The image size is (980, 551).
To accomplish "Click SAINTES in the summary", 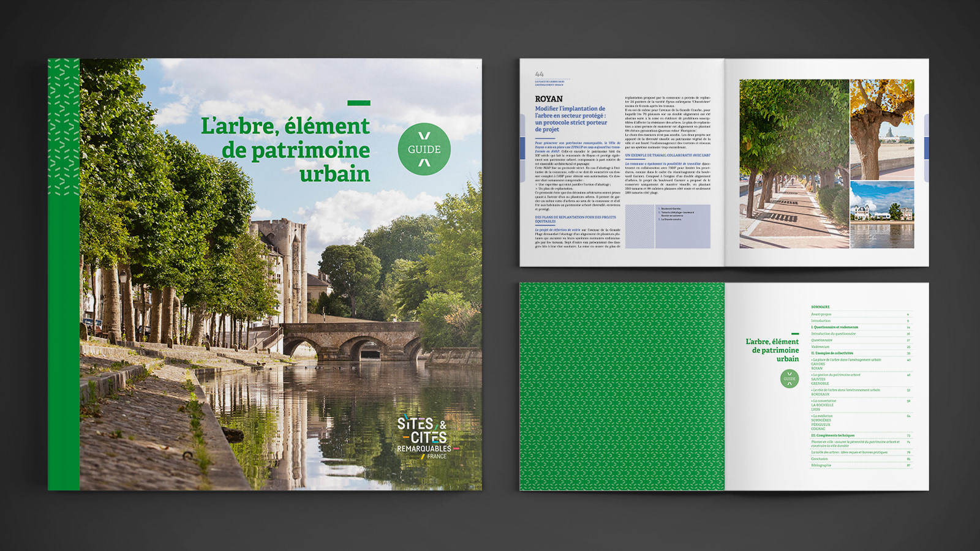I will coord(818,379).
